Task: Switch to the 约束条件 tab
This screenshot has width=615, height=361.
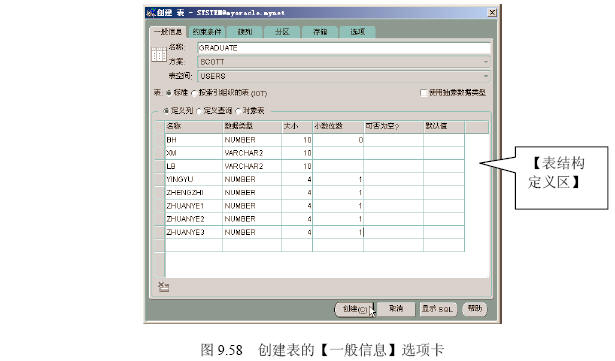Action: click(207, 32)
